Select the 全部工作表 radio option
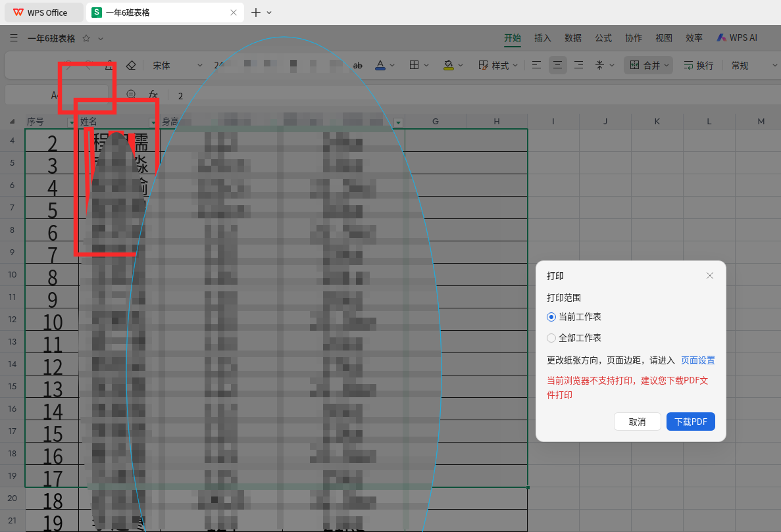This screenshot has width=781, height=532. tap(551, 338)
